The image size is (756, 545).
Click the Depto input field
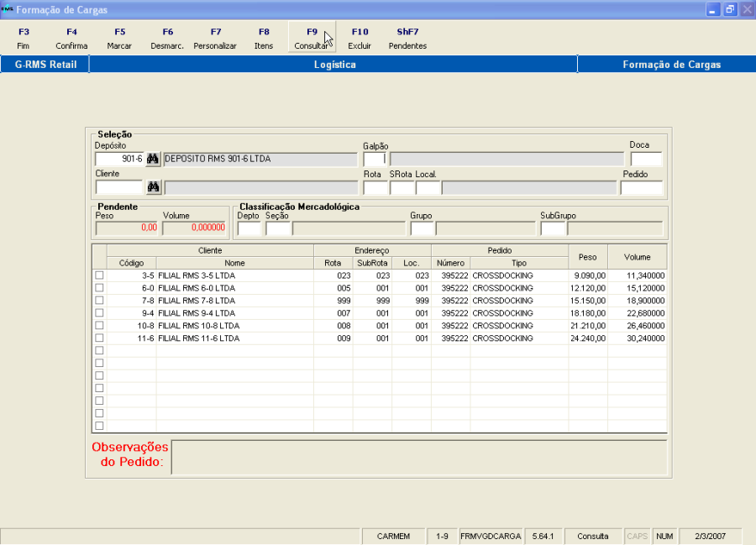click(249, 228)
